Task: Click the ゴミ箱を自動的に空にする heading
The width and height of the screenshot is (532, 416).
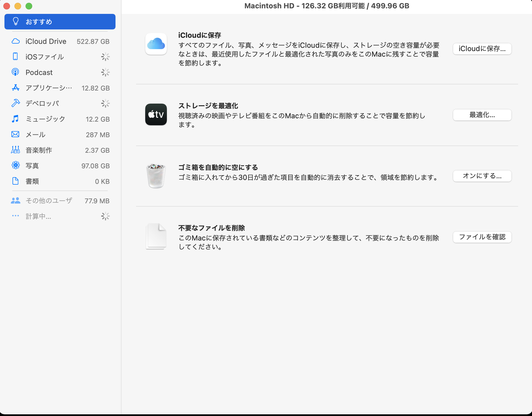Action: click(x=218, y=167)
